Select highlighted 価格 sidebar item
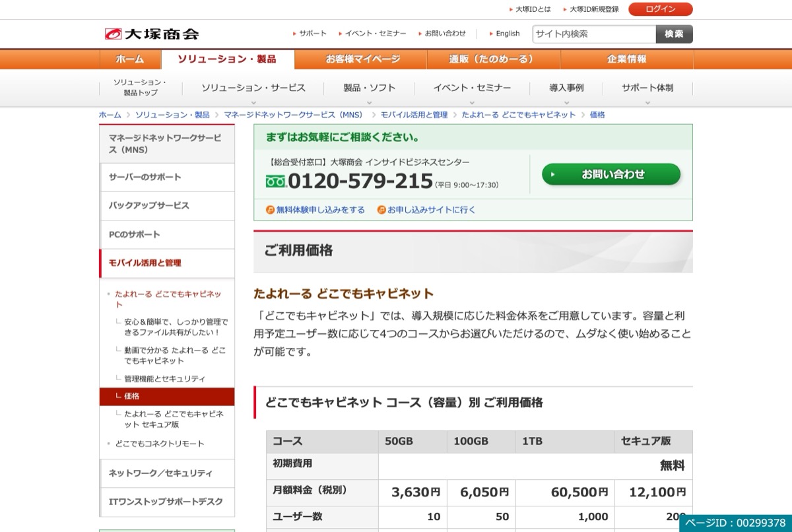The width and height of the screenshot is (792, 532). click(x=167, y=396)
